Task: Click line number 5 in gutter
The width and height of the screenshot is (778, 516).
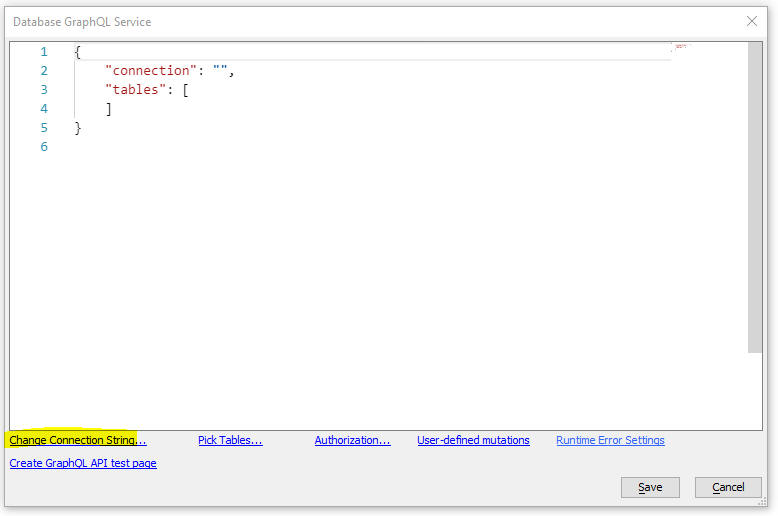Action: (x=44, y=128)
